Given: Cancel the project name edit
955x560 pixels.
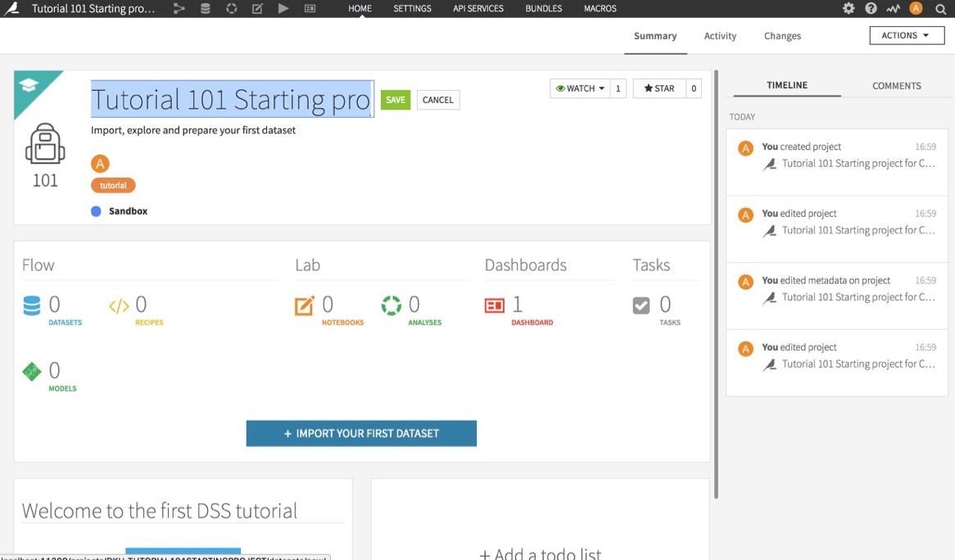Looking at the screenshot, I should coord(438,100).
